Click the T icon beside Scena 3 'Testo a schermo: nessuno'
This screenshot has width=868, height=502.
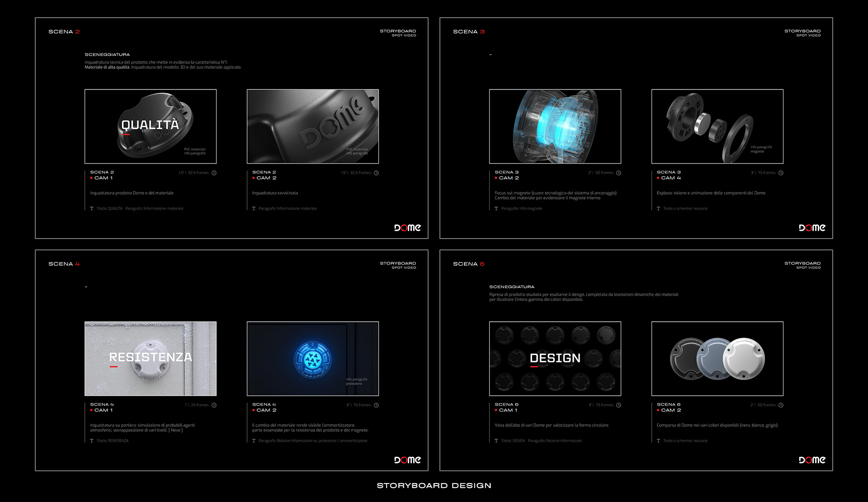coord(658,208)
